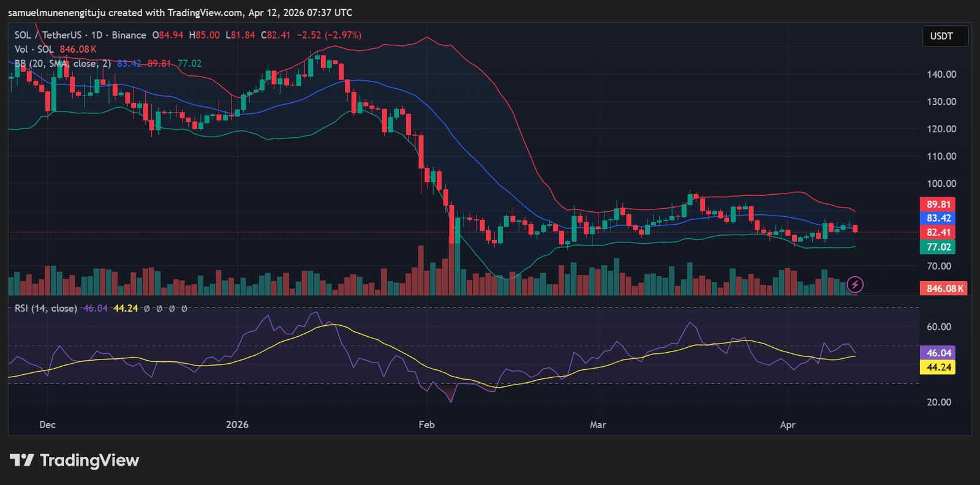Click the last red candle at chart's right edge
The image size is (980, 485).
point(855,229)
